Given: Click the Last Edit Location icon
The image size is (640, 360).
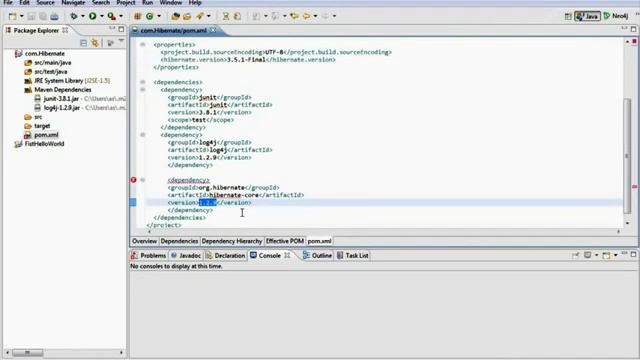Looking at the screenshot, I should (x=294, y=16).
